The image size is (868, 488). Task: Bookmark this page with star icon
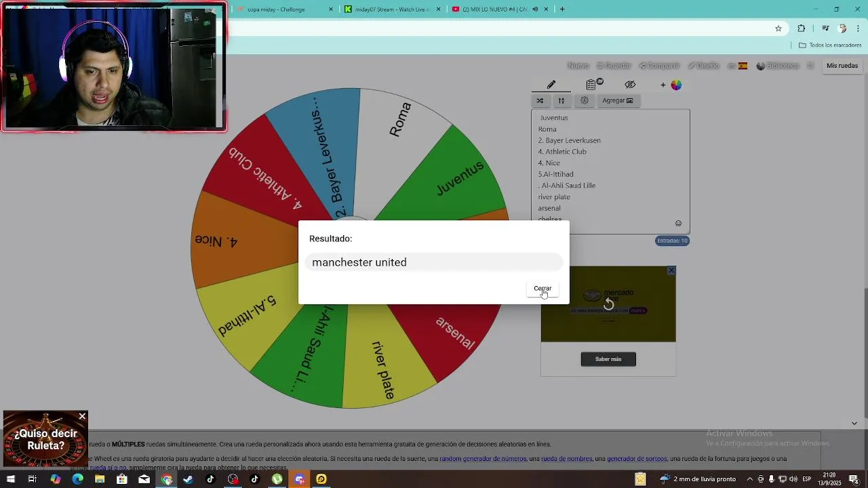(778, 28)
